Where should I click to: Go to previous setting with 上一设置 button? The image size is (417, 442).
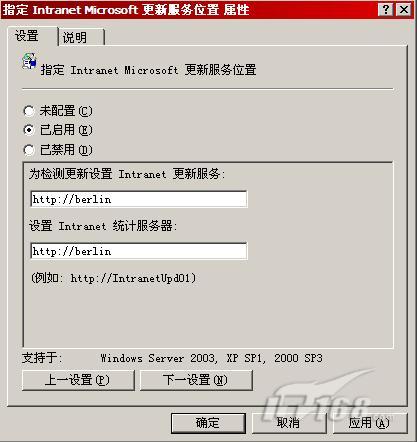pyautogui.click(x=78, y=380)
